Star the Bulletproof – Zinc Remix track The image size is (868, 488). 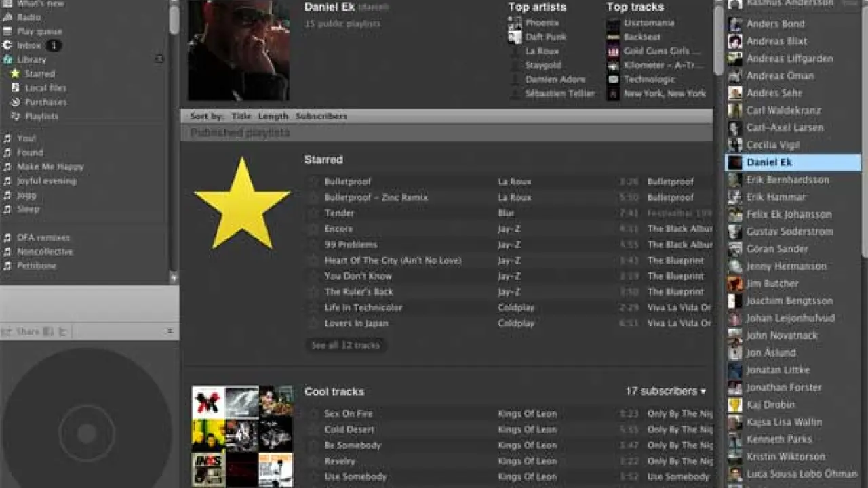(x=313, y=198)
